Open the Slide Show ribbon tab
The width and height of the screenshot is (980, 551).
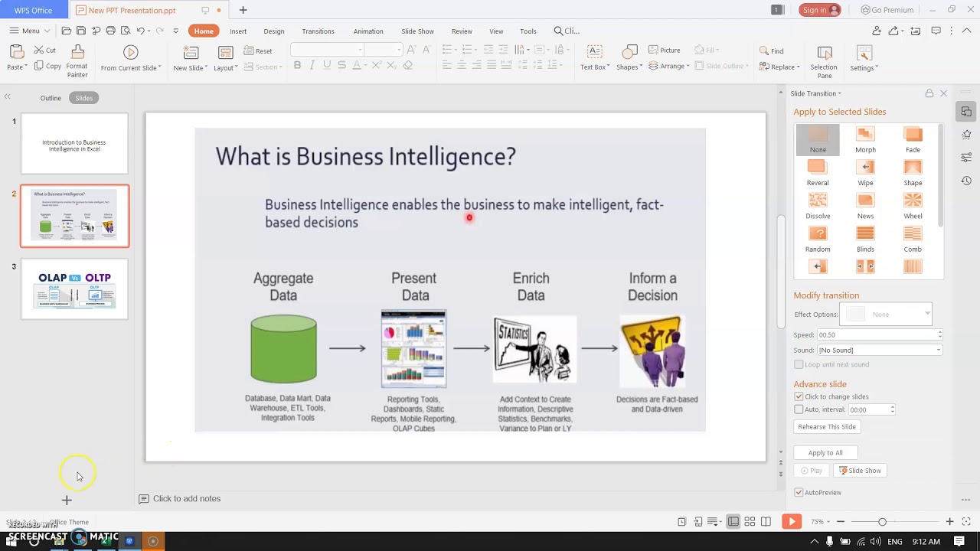[417, 31]
